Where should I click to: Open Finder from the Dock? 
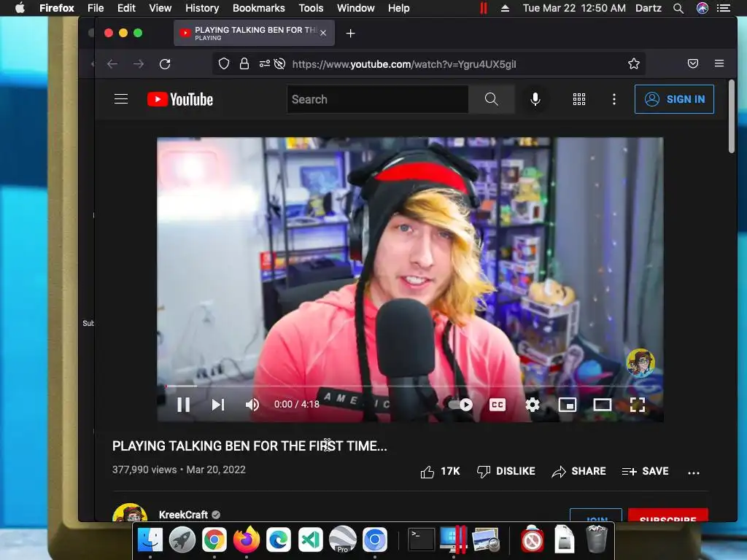tap(150, 540)
